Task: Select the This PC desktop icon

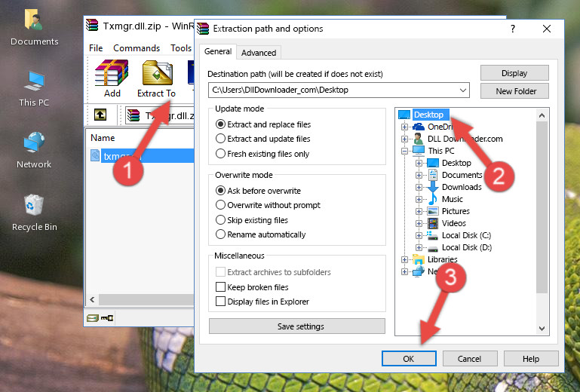Action: point(34,88)
